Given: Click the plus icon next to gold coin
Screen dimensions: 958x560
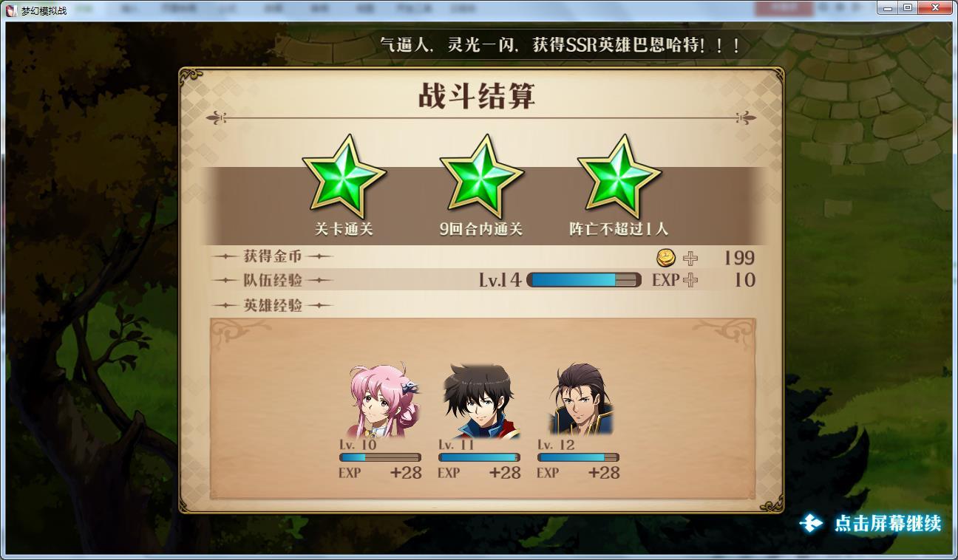Looking at the screenshot, I should click(690, 258).
